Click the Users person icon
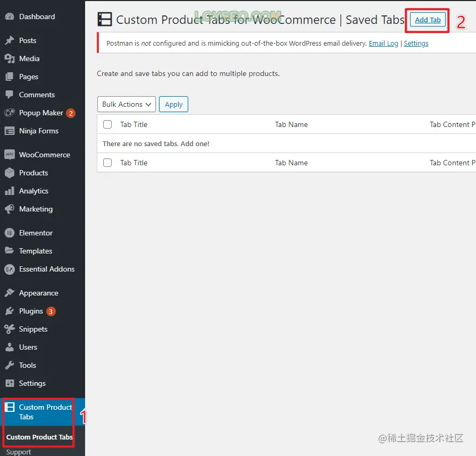This screenshot has width=476, height=456. [x=10, y=347]
